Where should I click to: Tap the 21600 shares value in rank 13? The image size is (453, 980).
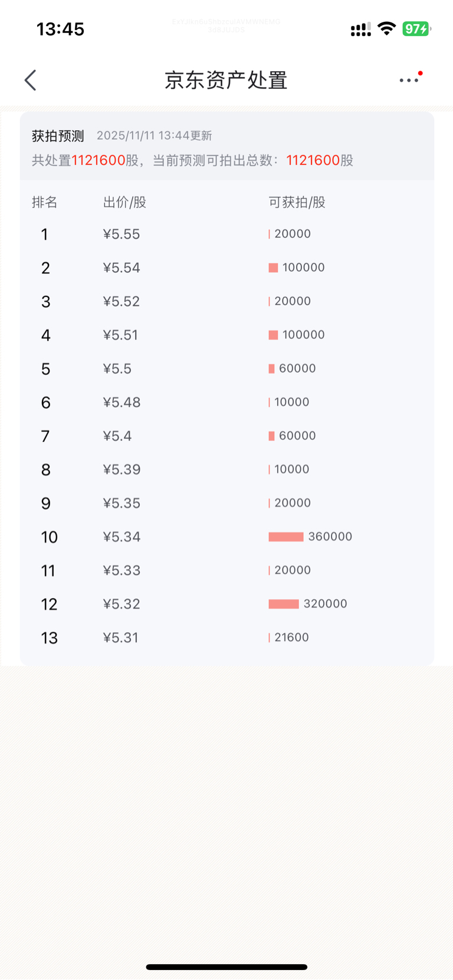point(291,638)
